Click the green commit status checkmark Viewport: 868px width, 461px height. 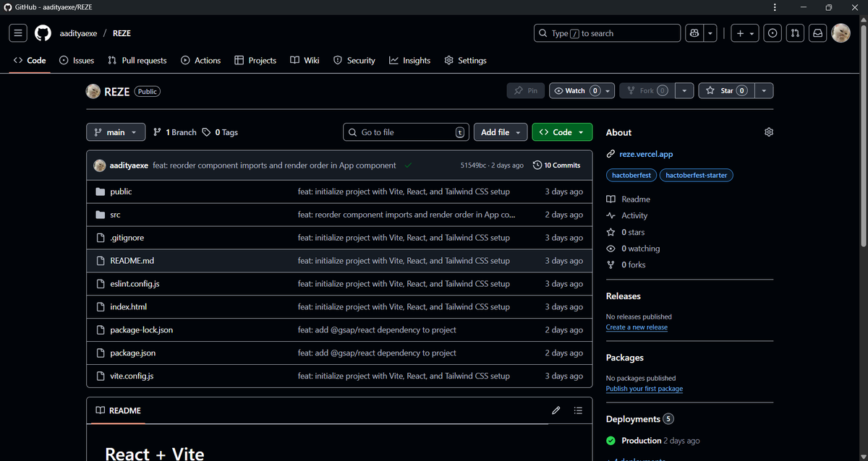click(x=409, y=165)
